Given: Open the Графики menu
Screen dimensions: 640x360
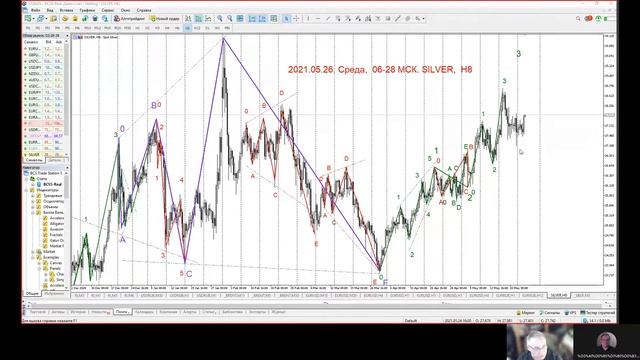Looking at the screenshot, I should click(x=87, y=10).
